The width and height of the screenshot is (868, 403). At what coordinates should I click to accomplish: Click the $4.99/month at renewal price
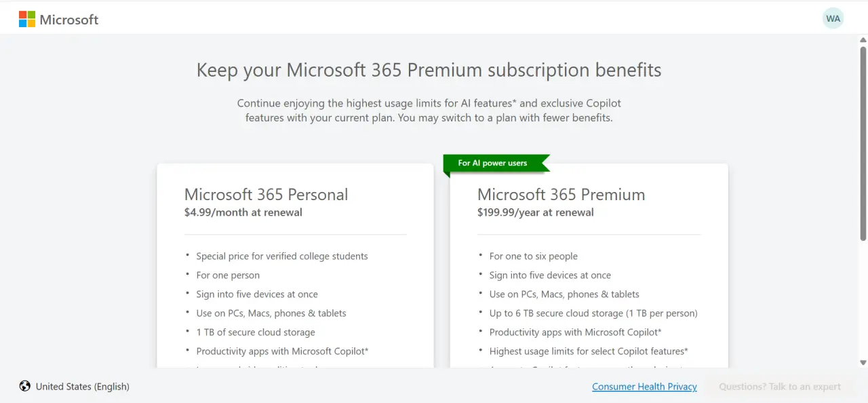click(243, 212)
